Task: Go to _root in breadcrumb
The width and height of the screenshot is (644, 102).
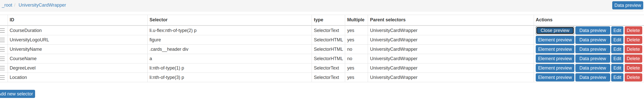Action: click(8, 5)
